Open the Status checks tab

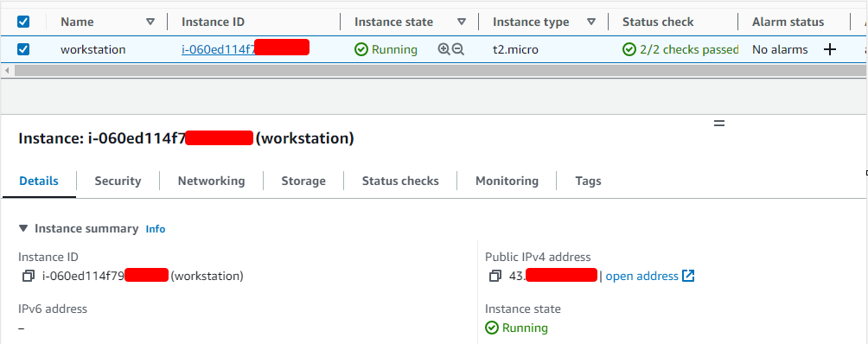(400, 181)
